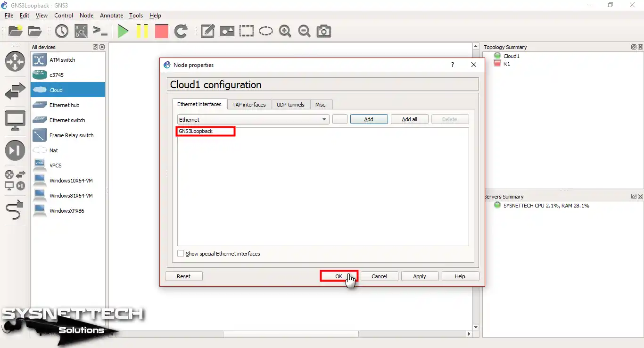Take a screenshot camera icon

[324, 32]
